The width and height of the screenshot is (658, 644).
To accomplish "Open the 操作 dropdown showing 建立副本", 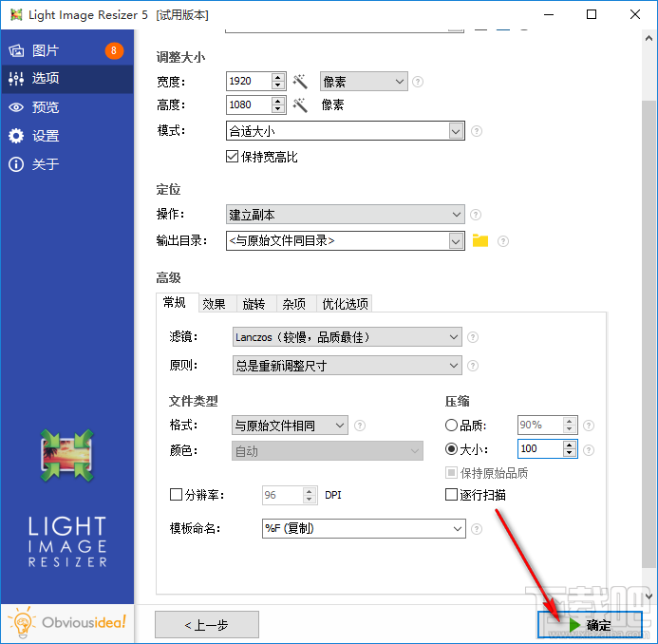I will click(346, 215).
